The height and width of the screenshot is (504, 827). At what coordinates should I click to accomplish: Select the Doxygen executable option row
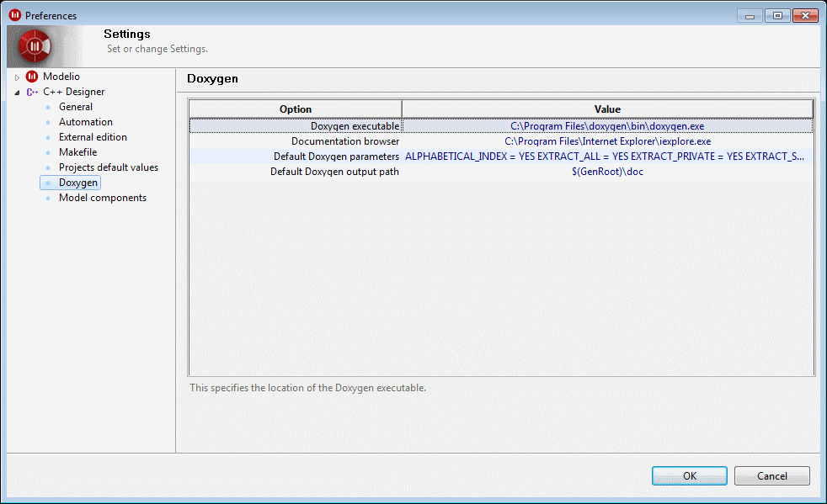point(501,126)
